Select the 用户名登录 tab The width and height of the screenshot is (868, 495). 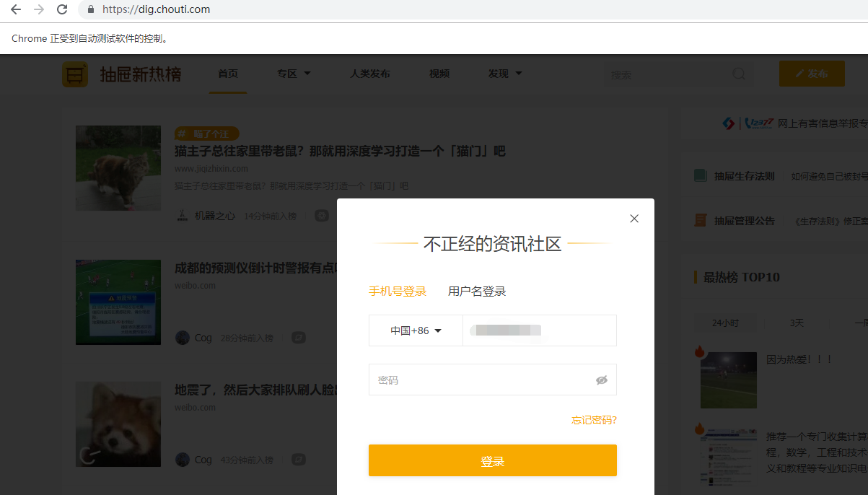477,292
